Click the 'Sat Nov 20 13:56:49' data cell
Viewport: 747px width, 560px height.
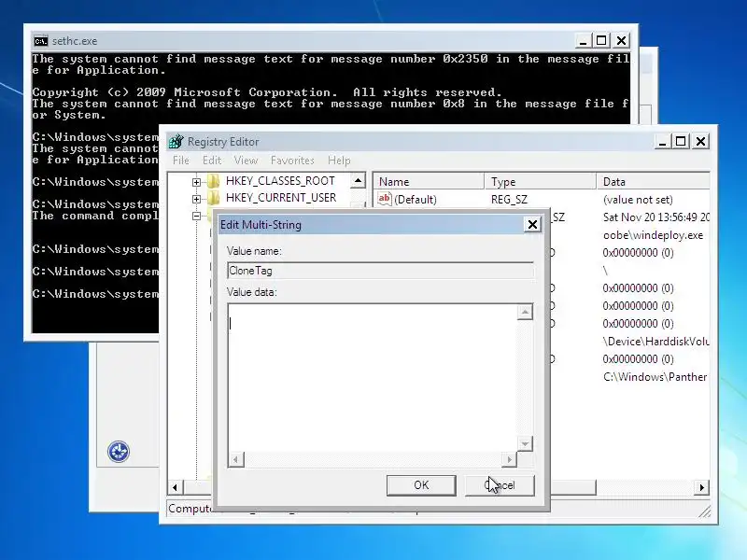655,217
